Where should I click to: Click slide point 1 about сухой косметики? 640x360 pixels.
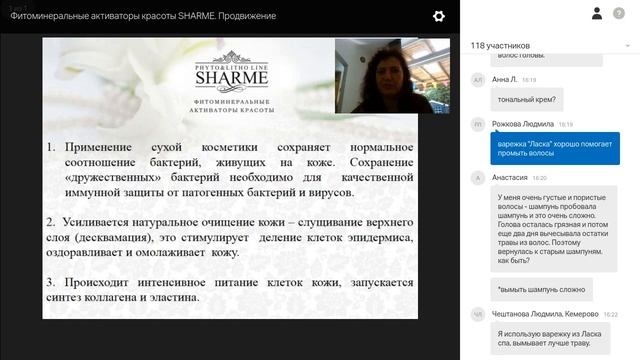(230, 170)
